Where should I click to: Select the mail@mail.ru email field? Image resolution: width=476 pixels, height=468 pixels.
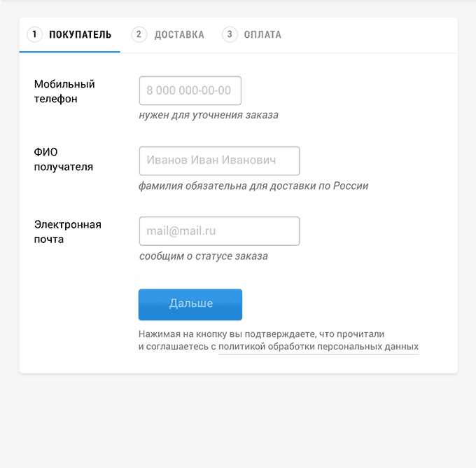pyautogui.click(x=219, y=231)
